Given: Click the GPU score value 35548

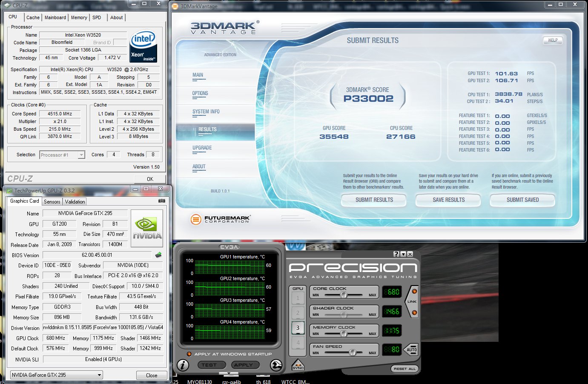Looking at the screenshot, I should (334, 137).
